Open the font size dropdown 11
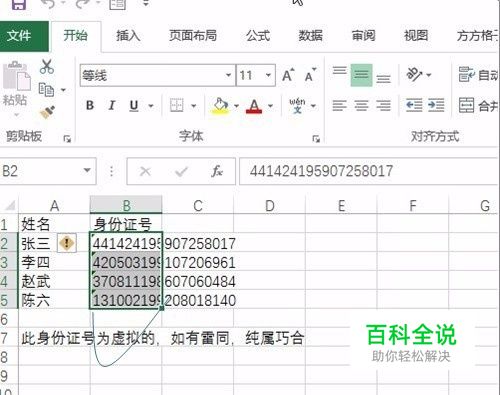The width and height of the screenshot is (500, 395). click(x=268, y=75)
